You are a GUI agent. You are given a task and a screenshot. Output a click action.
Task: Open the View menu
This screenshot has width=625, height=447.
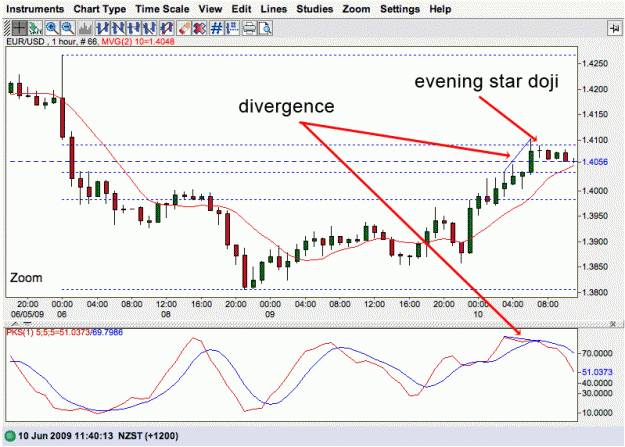(x=210, y=9)
